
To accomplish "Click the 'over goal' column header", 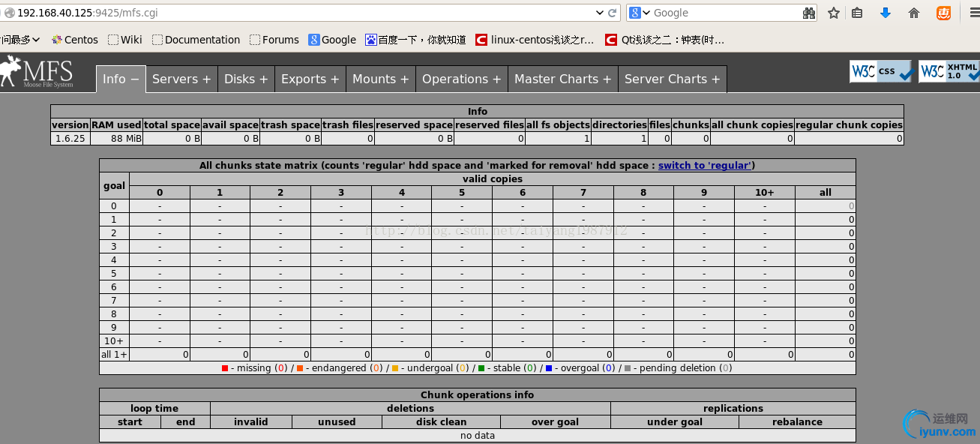I will point(555,422).
